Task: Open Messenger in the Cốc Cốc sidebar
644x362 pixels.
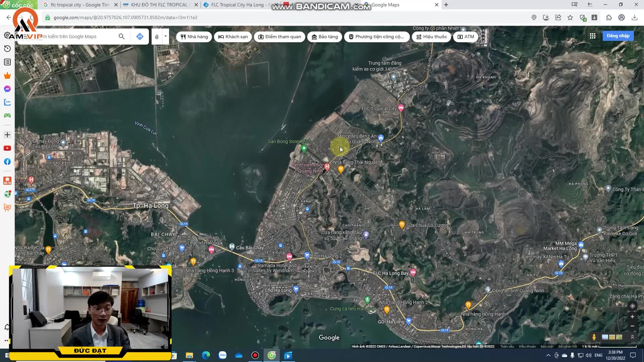Action: (x=7, y=89)
